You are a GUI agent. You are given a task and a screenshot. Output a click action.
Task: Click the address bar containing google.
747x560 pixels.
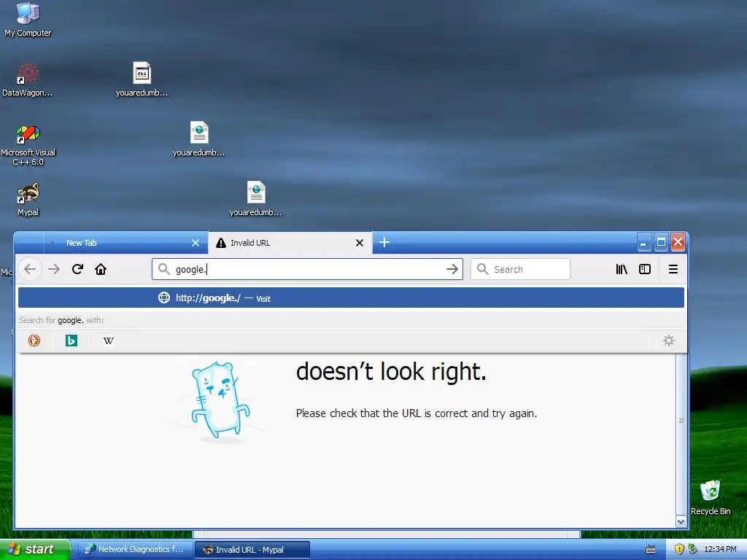307,269
